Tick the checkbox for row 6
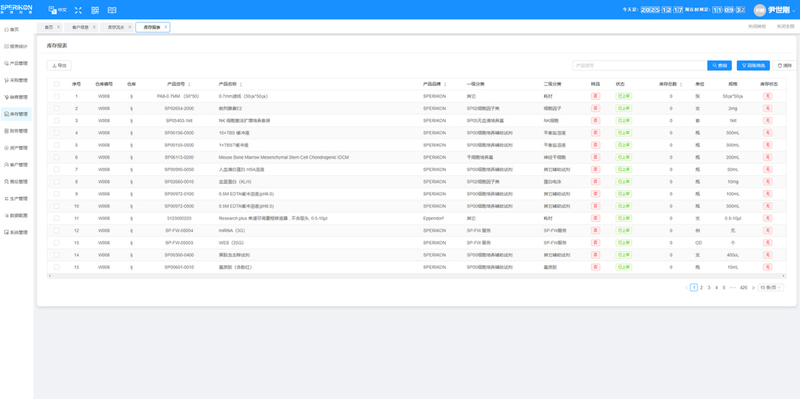800x399 pixels. (57, 157)
